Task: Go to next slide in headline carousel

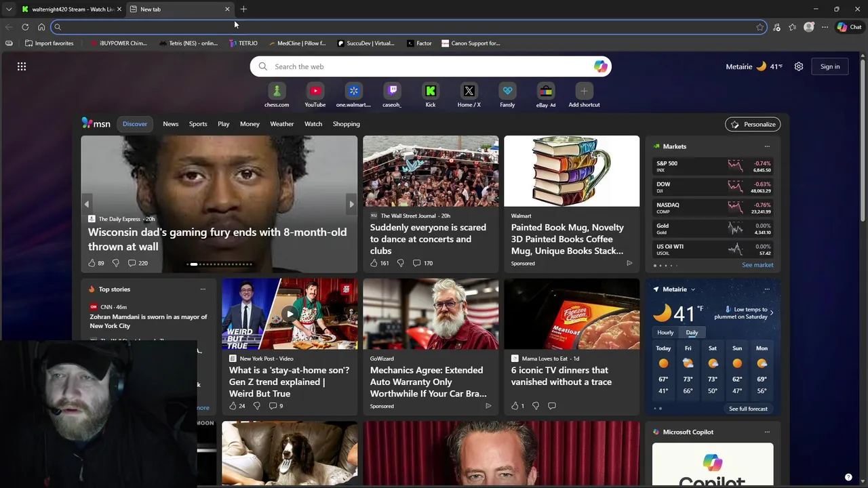Action: [x=351, y=204]
